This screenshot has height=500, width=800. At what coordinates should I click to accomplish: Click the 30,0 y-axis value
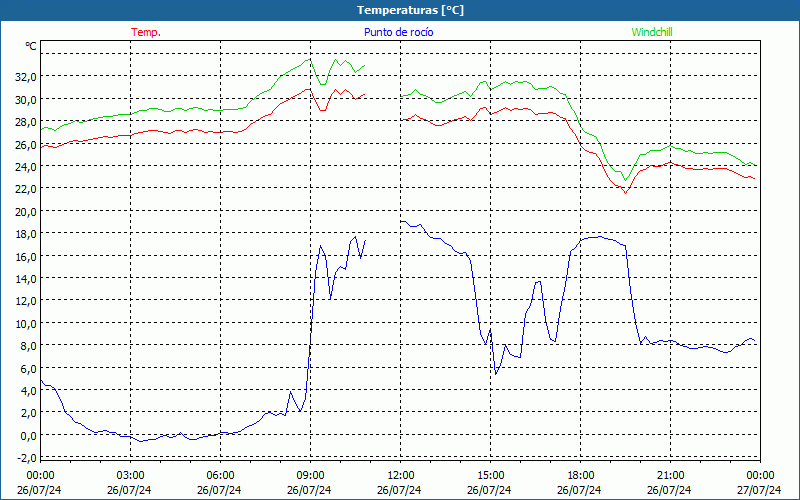coord(26,99)
